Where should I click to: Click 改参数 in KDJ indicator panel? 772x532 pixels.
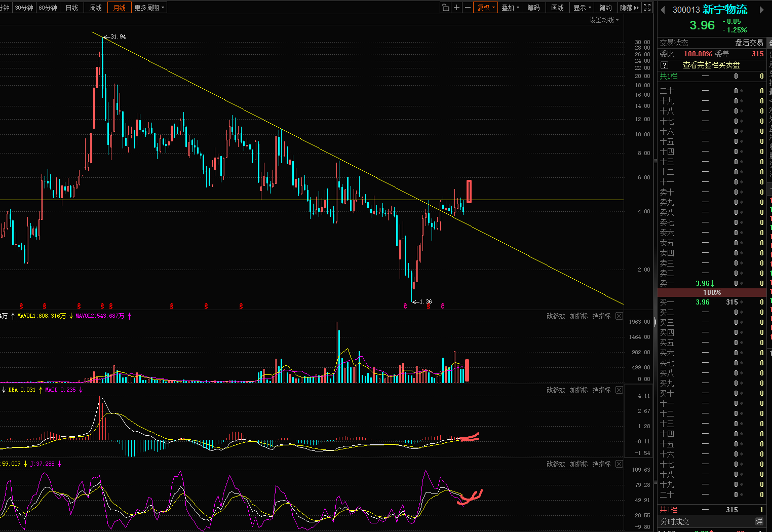pyautogui.click(x=556, y=464)
